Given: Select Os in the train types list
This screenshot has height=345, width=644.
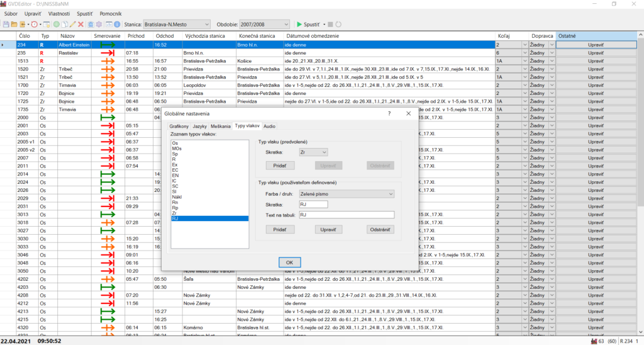Looking at the screenshot, I should click(209, 143).
